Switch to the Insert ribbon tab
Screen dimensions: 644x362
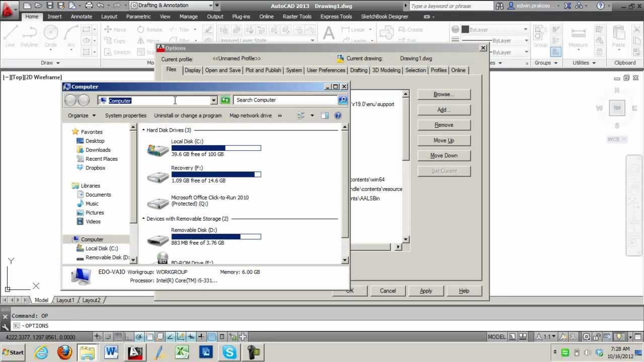click(x=55, y=17)
